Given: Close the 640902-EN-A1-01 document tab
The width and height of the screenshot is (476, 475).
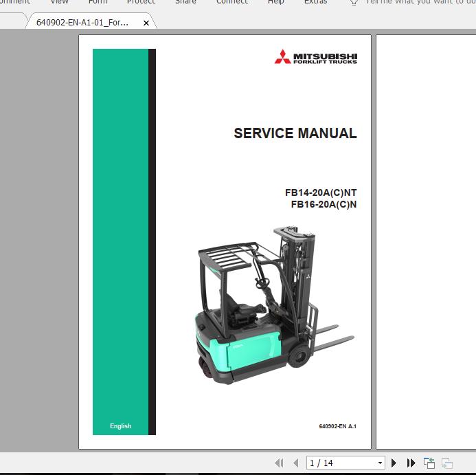Looking at the screenshot, I should (x=146, y=23).
